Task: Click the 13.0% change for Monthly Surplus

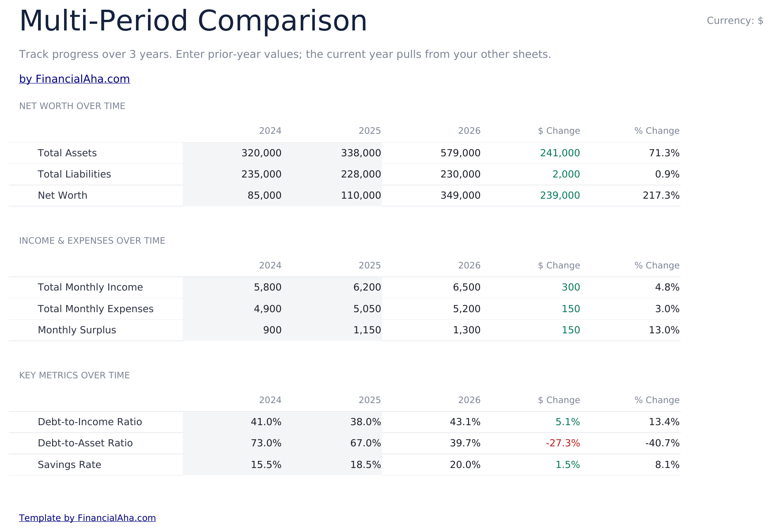Action: click(664, 330)
